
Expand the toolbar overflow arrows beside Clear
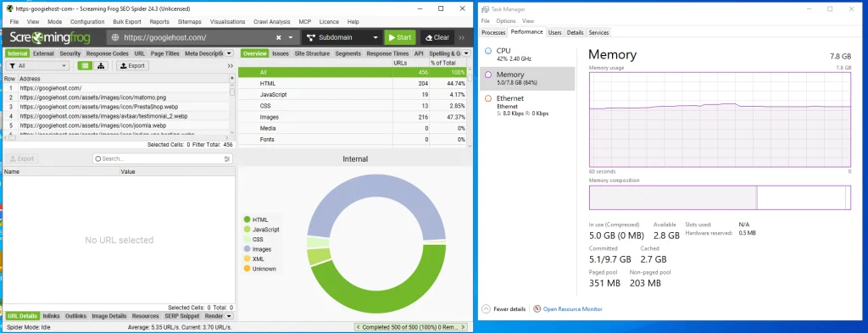pos(462,37)
